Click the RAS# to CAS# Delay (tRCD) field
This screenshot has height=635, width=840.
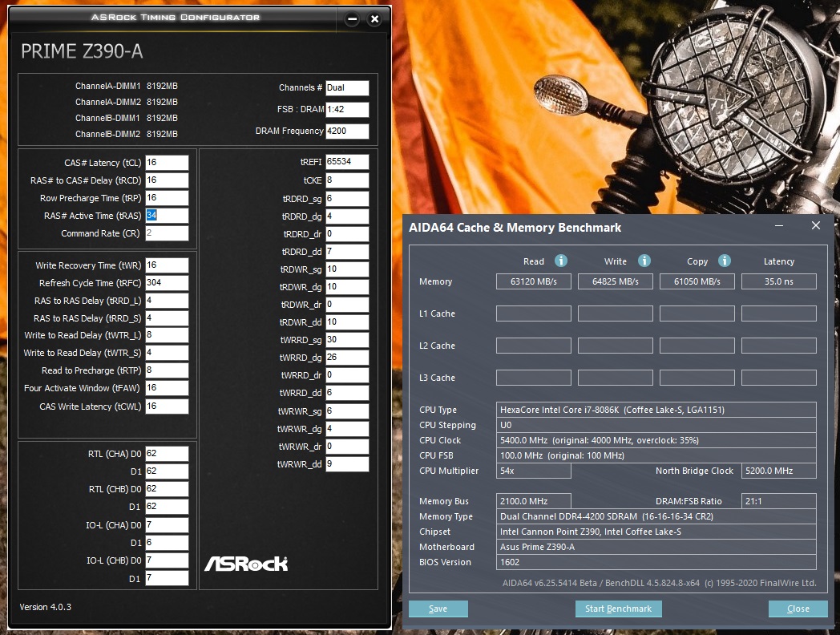167,180
